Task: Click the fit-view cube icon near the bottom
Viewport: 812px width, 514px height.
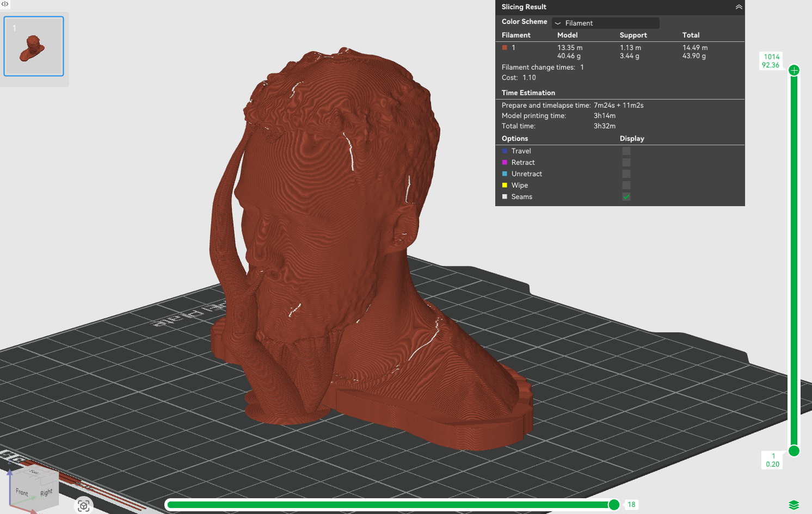Action: point(83,505)
